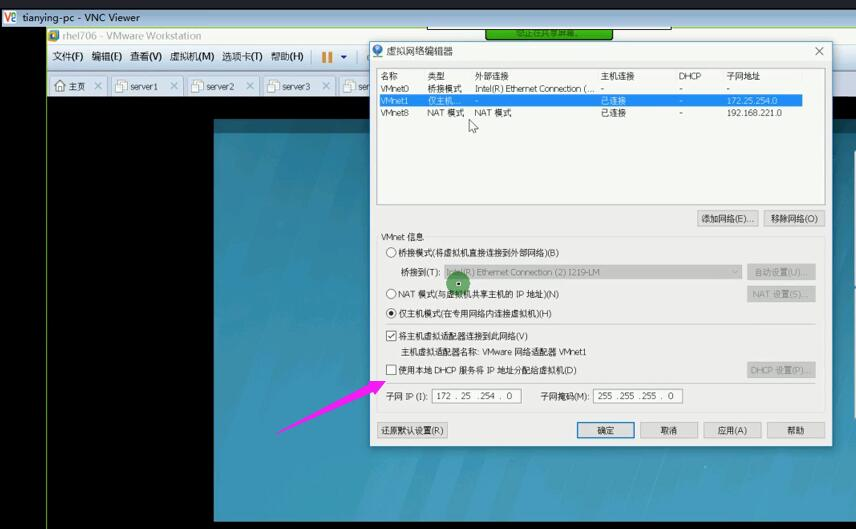
Task: Click the DHCP column header
Action: click(x=689, y=76)
